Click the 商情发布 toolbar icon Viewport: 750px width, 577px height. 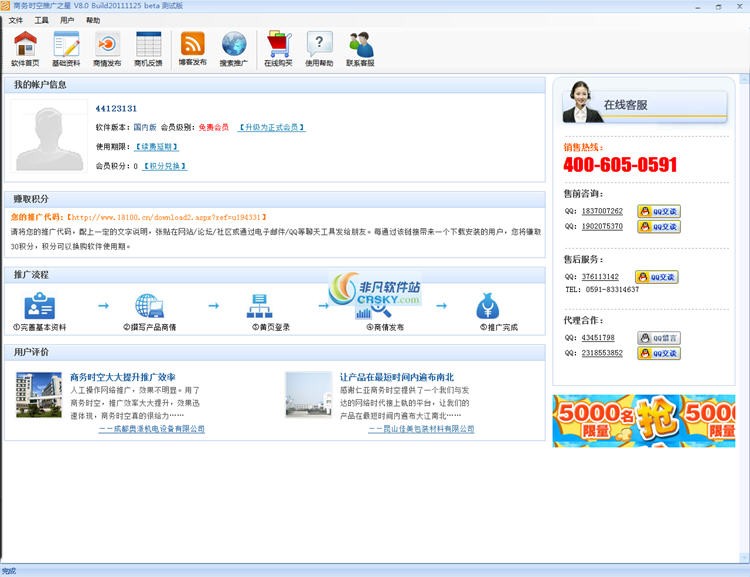coord(107,49)
